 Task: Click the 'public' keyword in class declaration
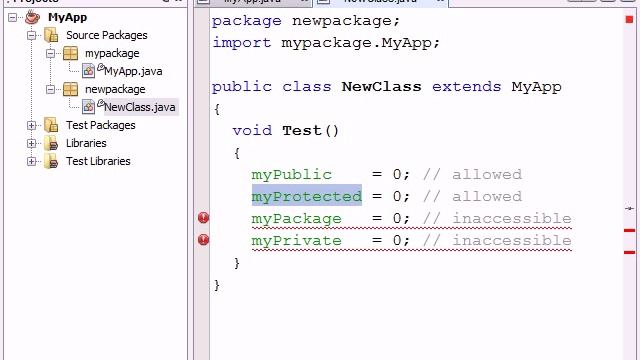(x=242, y=87)
